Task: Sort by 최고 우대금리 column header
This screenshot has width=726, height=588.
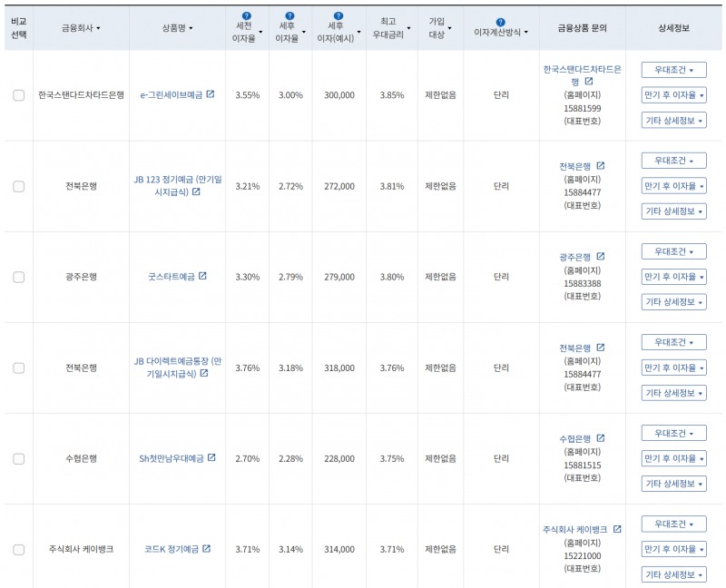Action: point(392,28)
